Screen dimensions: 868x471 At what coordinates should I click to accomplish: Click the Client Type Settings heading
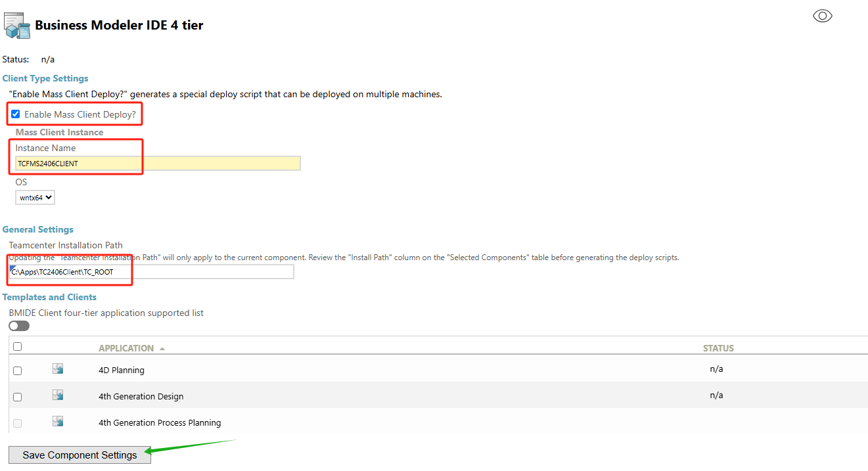(x=45, y=78)
